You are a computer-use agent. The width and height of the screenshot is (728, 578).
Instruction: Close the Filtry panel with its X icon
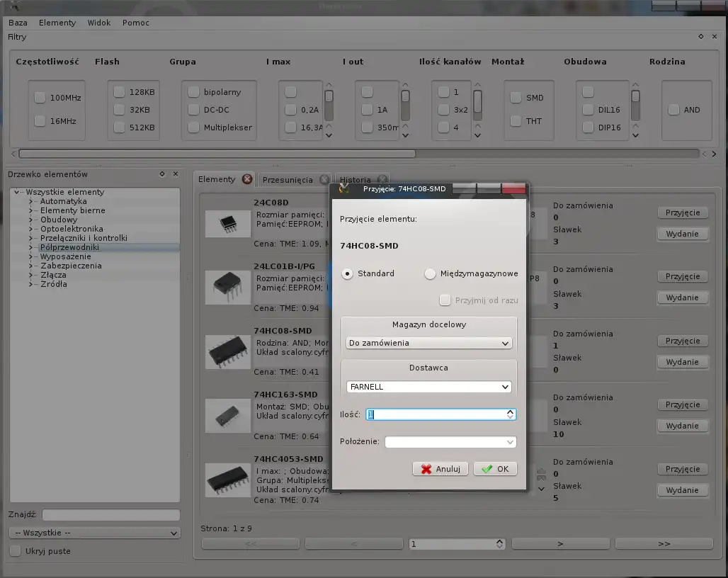(x=715, y=36)
